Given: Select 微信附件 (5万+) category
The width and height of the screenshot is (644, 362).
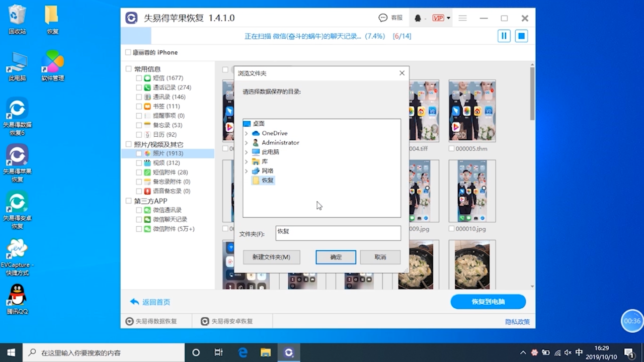Looking at the screenshot, I should (174, 229).
